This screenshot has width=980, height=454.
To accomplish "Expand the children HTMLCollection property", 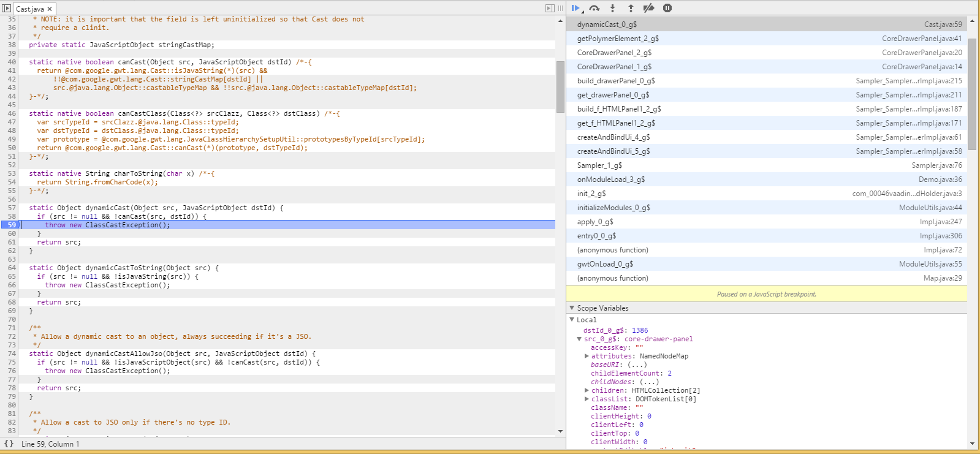I will [587, 390].
